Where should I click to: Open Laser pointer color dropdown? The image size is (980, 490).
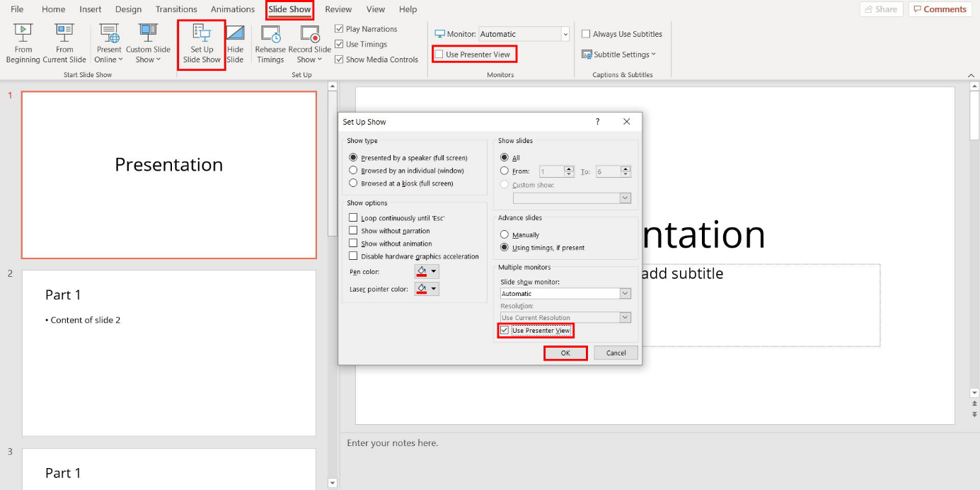point(427,289)
